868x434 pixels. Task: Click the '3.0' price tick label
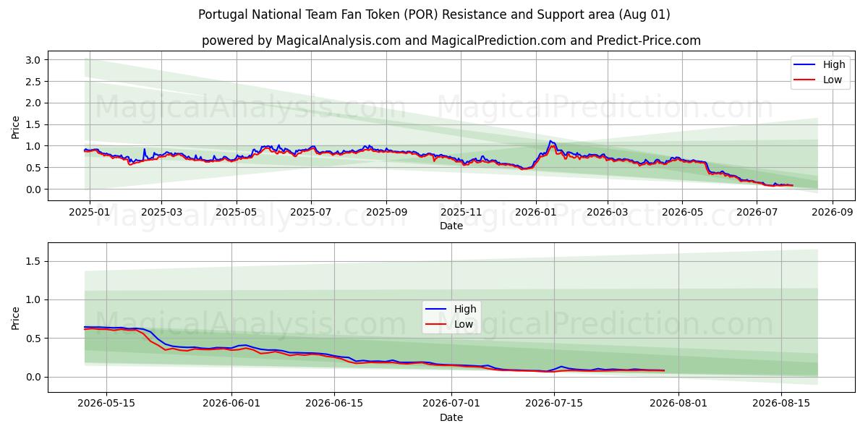point(34,59)
